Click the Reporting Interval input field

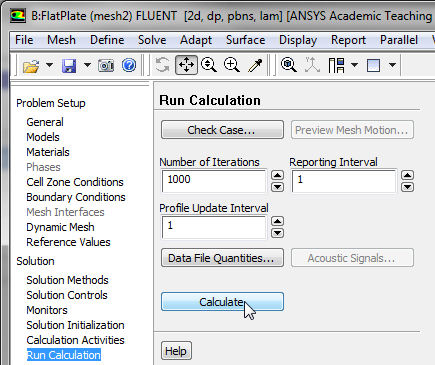pos(344,181)
